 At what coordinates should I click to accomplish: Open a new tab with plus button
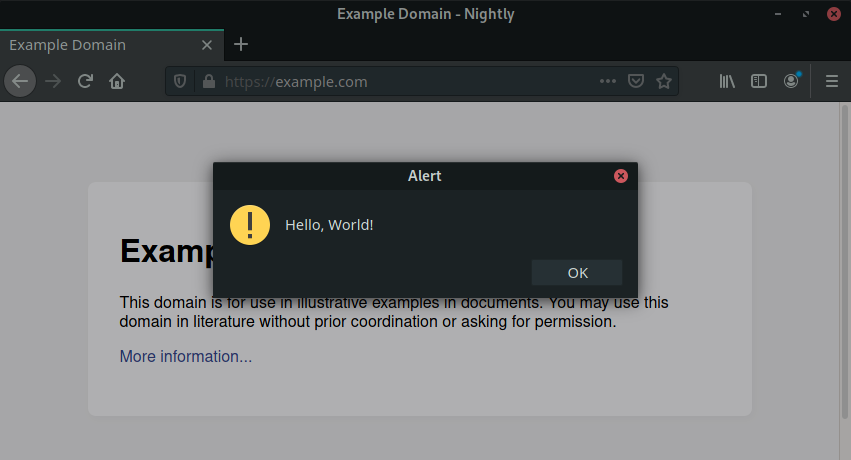[x=241, y=44]
